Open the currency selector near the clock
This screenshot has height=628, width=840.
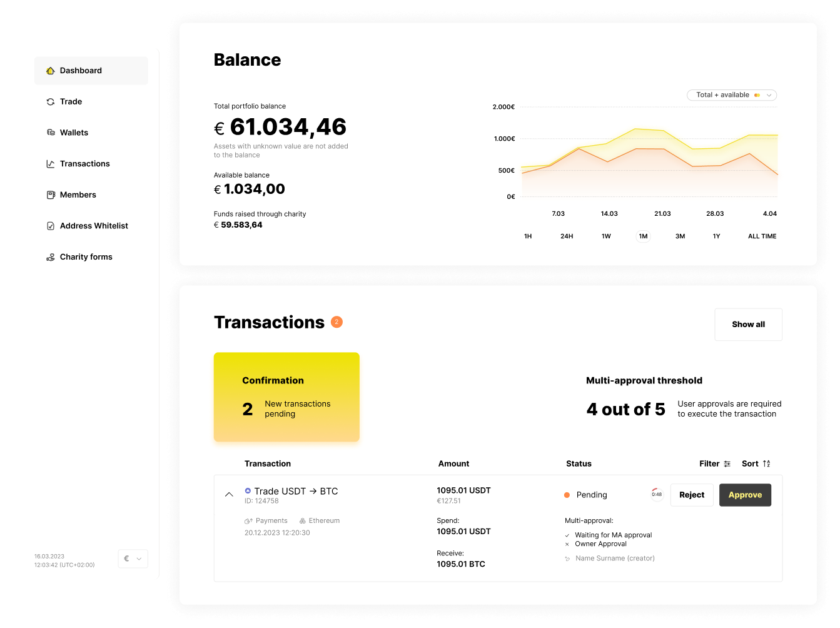(x=133, y=559)
